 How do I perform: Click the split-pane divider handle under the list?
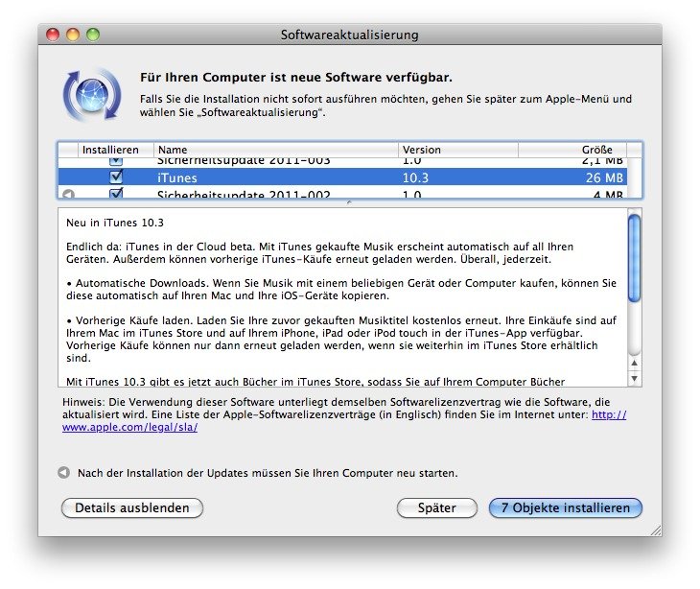[349, 202]
